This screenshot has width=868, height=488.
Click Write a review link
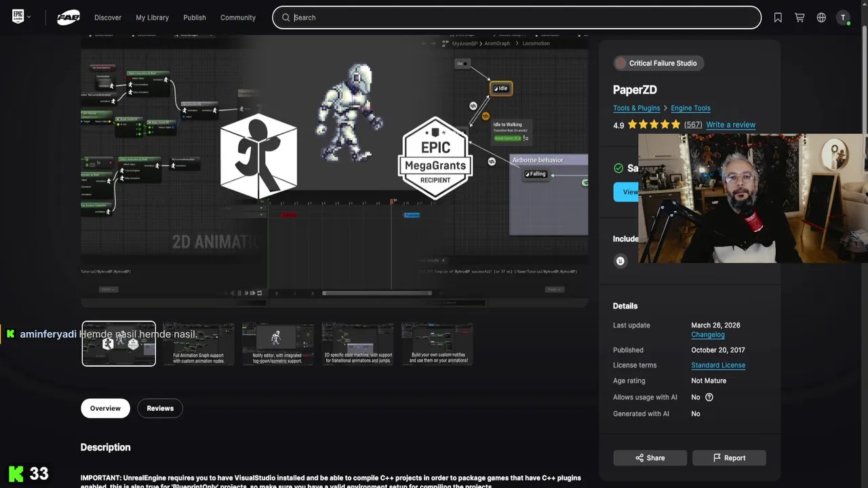(x=730, y=125)
